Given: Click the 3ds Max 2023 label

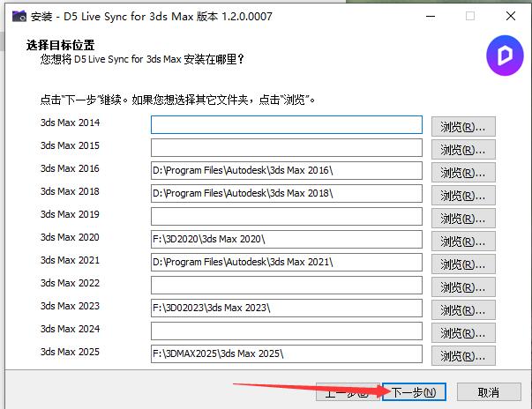Looking at the screenshot, I should 70,306.
